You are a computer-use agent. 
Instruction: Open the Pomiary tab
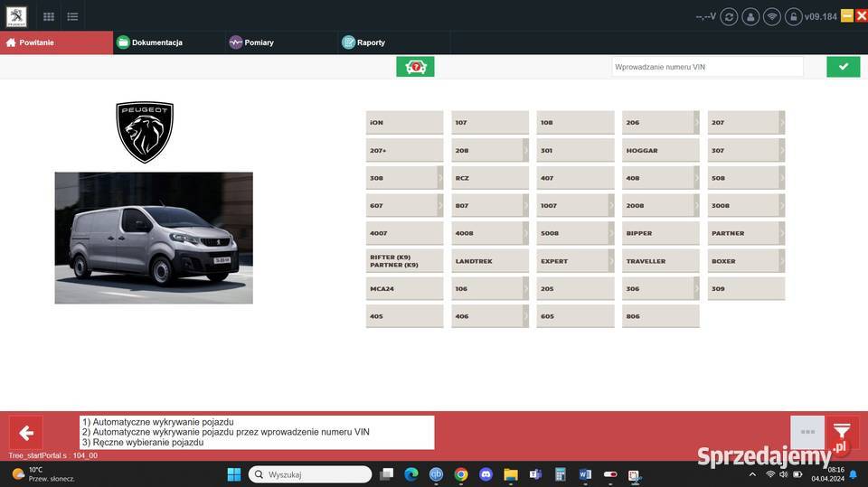click(282, 42)
